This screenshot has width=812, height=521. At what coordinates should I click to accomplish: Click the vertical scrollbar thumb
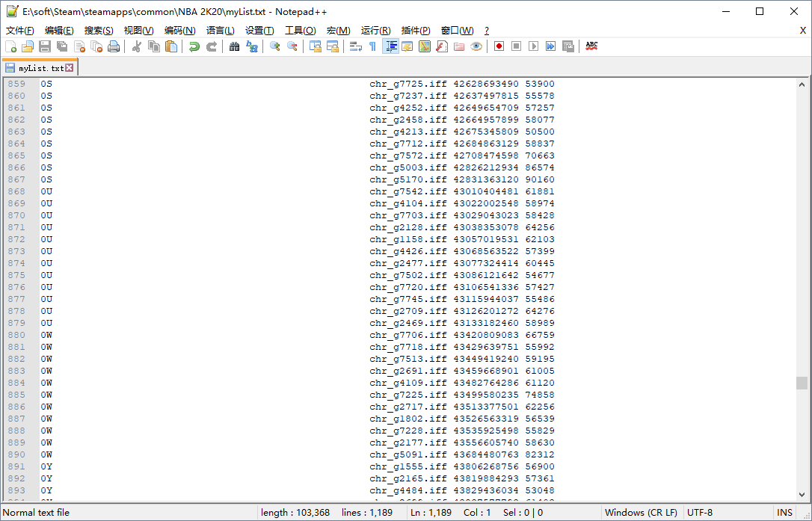(802, 383)
